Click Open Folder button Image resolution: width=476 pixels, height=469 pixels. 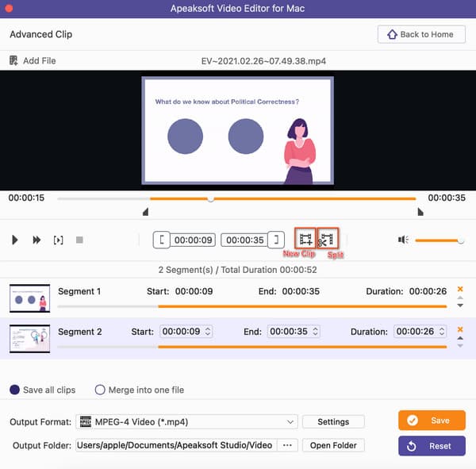[333, 445]
